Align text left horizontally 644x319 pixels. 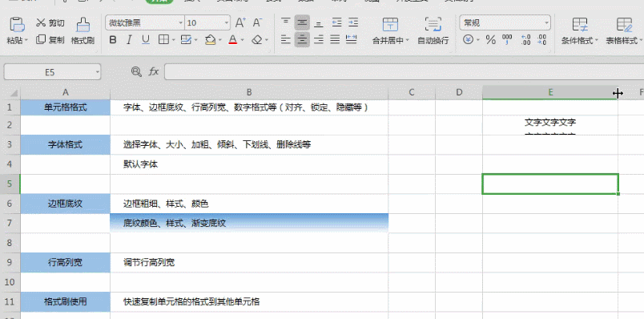click(x=286, y=40)
